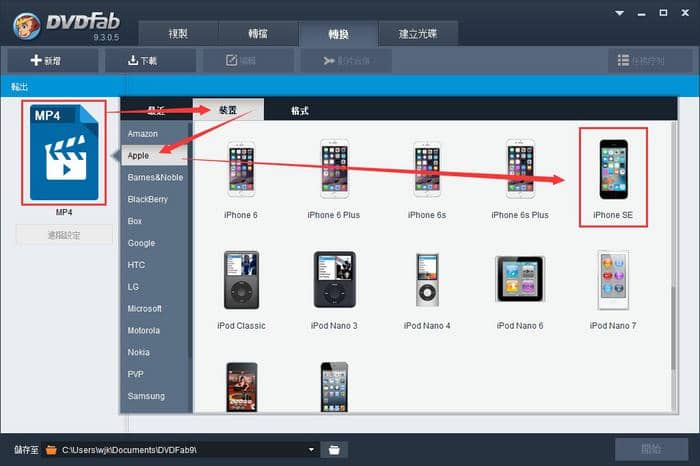
Task: Select PVP in the brand list
Action: point(154,374)
